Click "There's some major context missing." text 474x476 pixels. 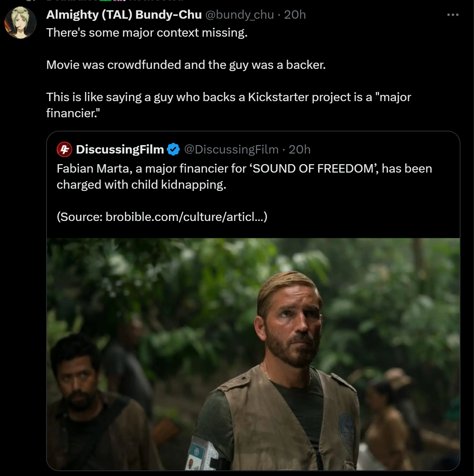tap(147, 33)
